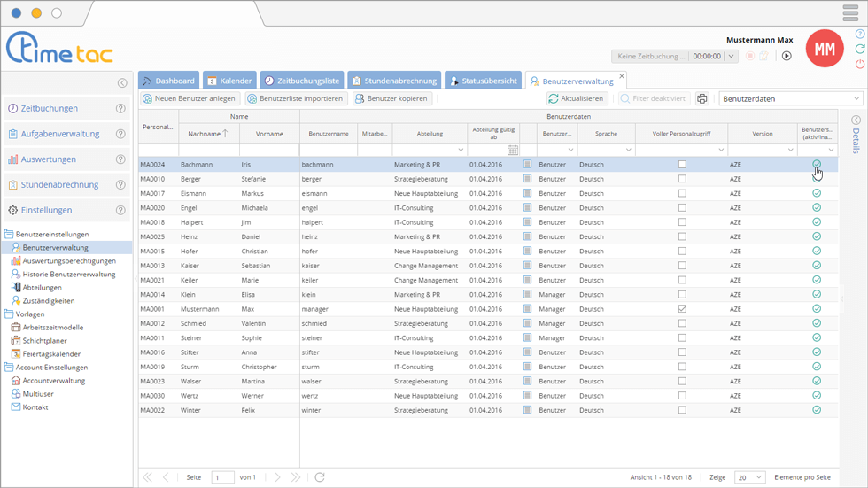Click the Neuen Benutzer anlegen button
The height and width of the screenshot is (488, 868).
[x=190, y=99]
